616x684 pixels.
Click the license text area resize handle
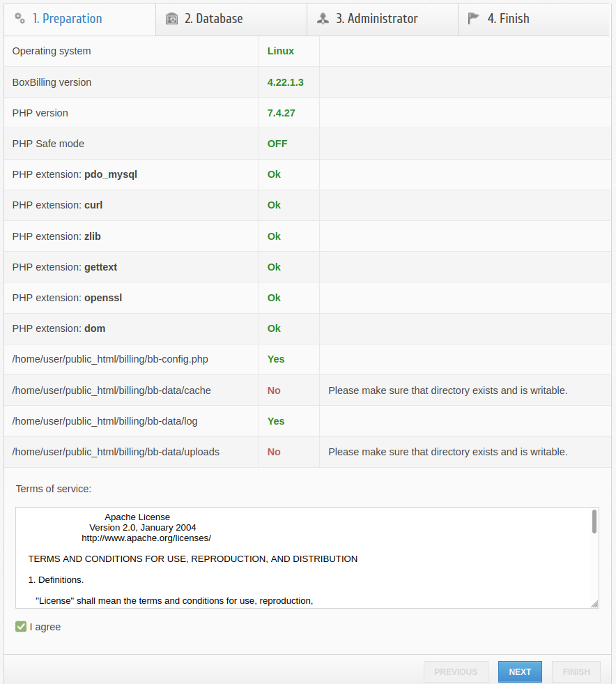click(594, 604)
